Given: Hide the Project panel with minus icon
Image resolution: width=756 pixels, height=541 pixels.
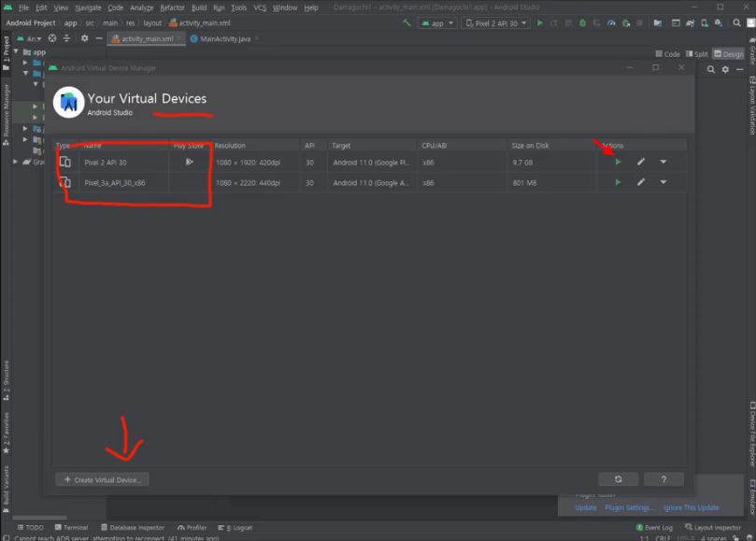Looking at the screenshot, I should pyautogui.click(x=99, y=38).
